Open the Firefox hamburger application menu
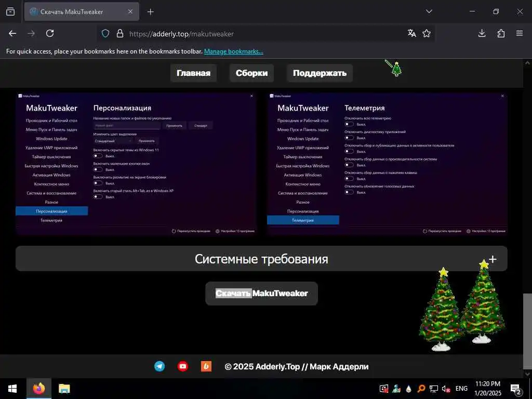532x399 pixels. (x=520, y=33)
